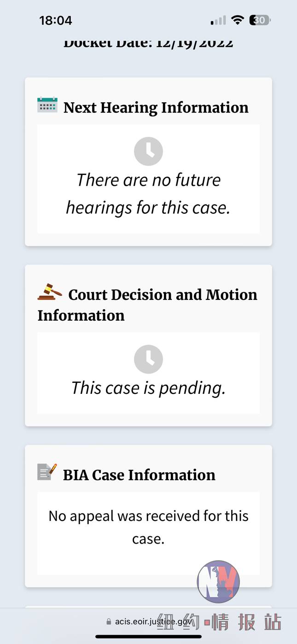
Task: Tap the 'This case is pending' message
Action: click(x=148, y=388)
